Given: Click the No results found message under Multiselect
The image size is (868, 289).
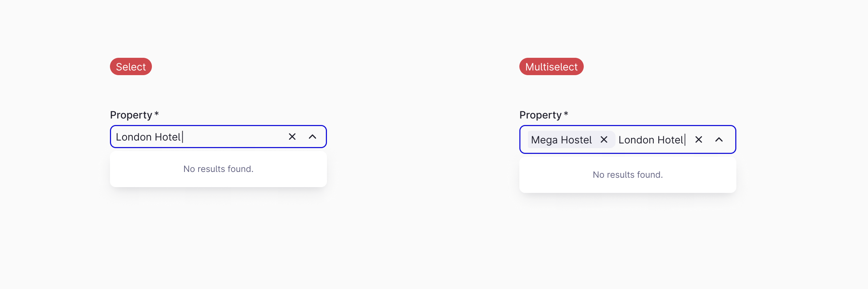Looking at the screenshot, I should pos(627,174).
